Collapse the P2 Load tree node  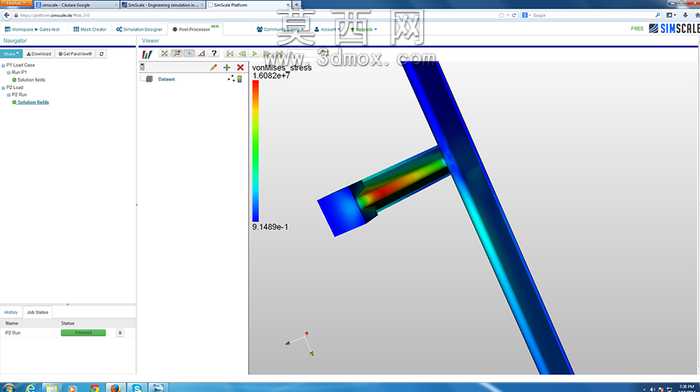(4, 88)
